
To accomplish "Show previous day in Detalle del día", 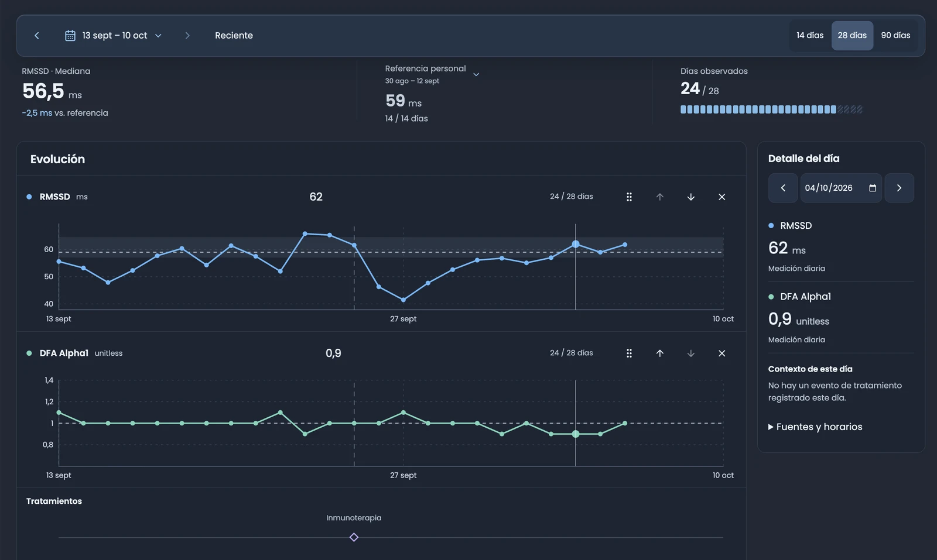I will (783, 188).
